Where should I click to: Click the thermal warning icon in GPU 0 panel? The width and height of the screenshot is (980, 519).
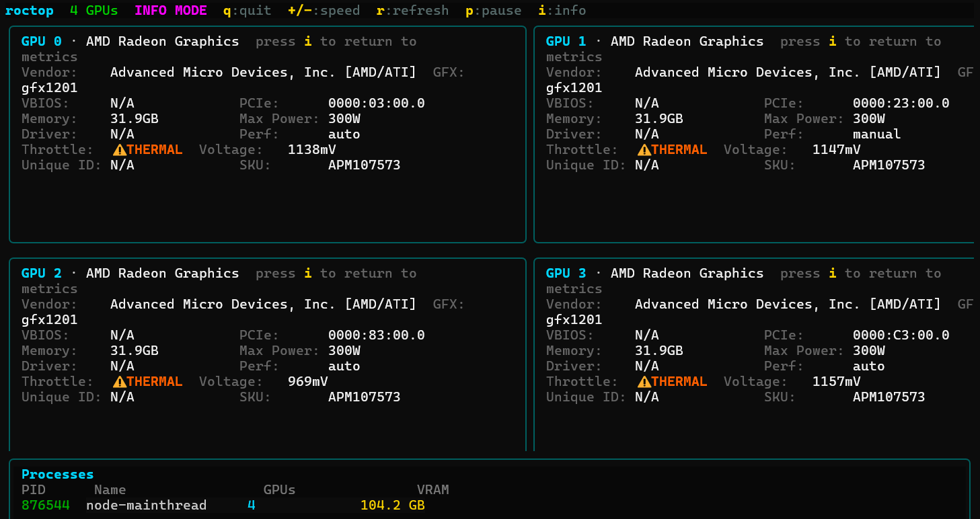pyautogui.click(x=119, y=150)
